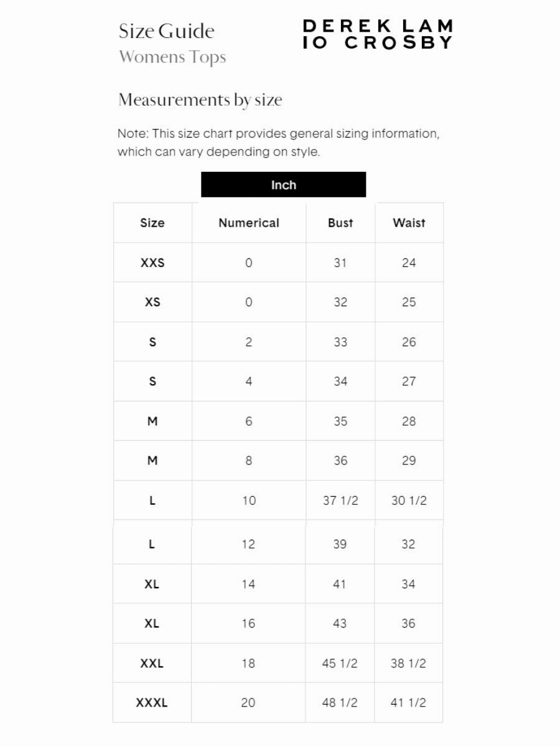The image size is (560, 747).
Task: Click the Bust column header
Action: [x=340, y=223]
